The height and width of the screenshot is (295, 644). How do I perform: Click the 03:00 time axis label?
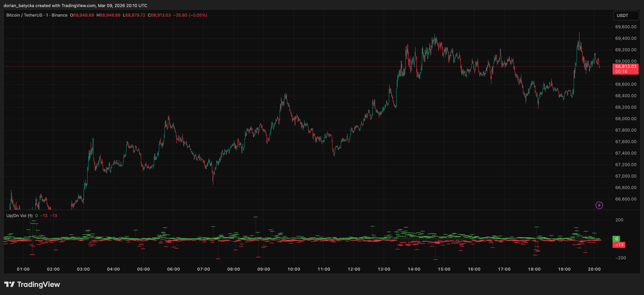[x=83, y=269]
